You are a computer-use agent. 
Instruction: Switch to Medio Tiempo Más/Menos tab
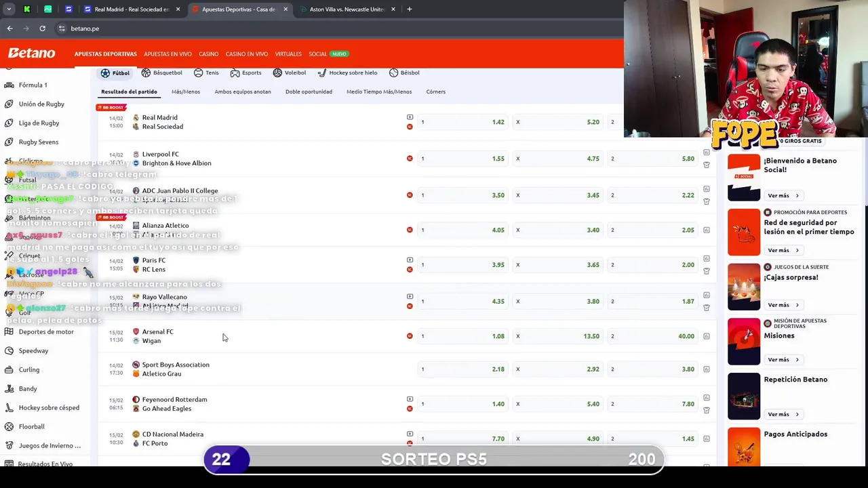379,91
